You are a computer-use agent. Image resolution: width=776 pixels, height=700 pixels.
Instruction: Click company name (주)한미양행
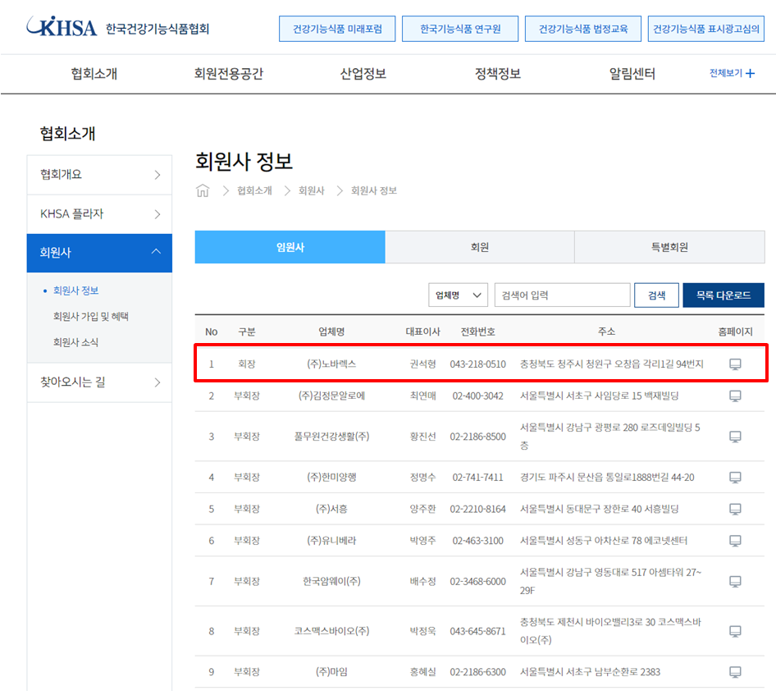coord(331,477)
